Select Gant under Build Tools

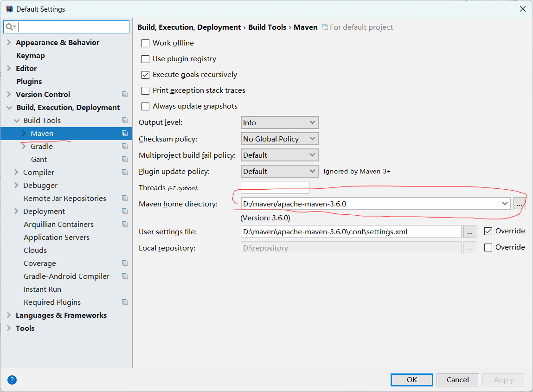(39, 159)
